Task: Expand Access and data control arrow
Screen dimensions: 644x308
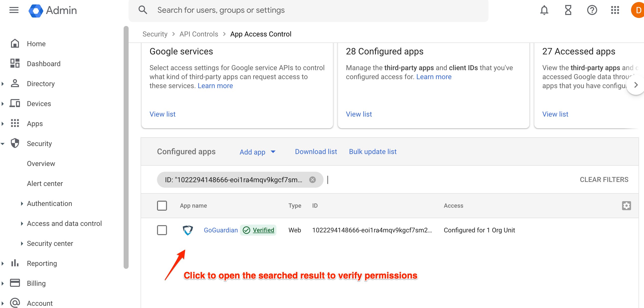Action: click(22, 224)
